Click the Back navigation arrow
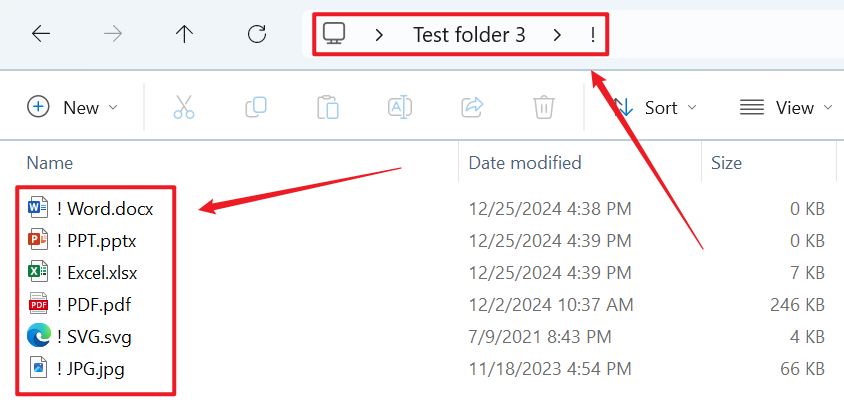 (41, 34)
